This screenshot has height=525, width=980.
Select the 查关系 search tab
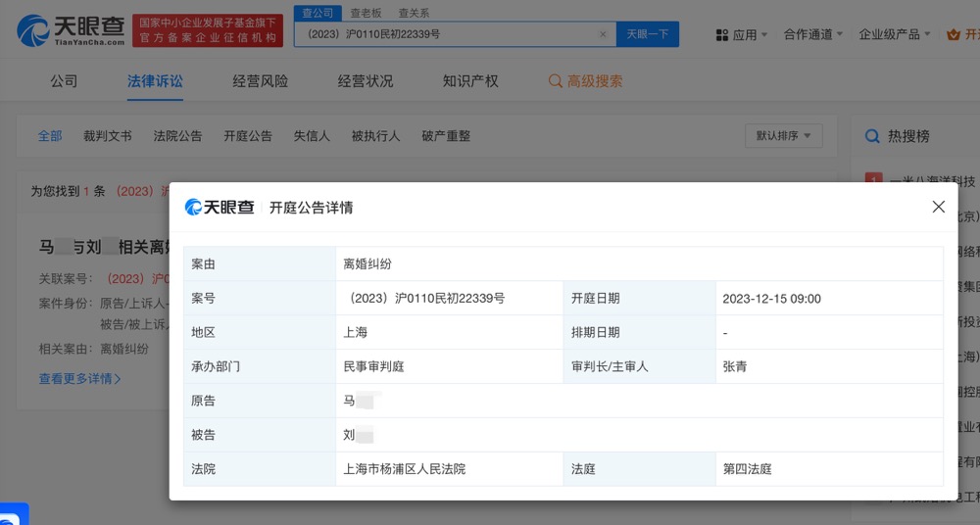point(414,13)
